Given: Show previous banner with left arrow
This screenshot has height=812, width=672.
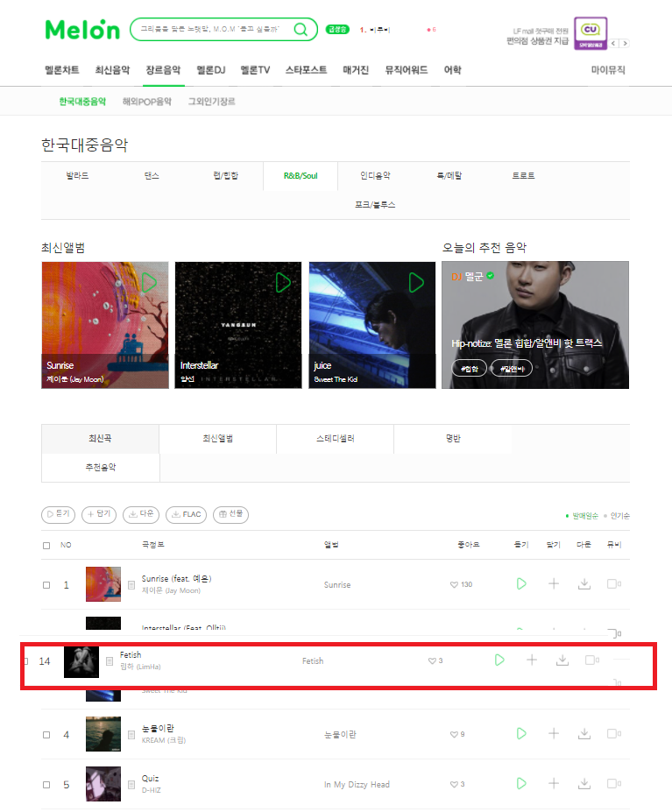Looking at the screenshot, I should coord(613,44).
